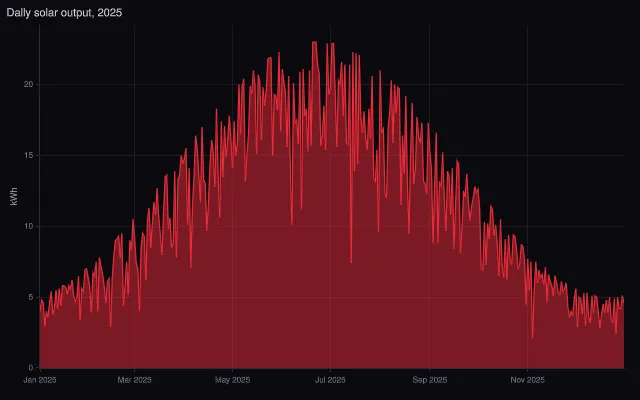Click the 'Daily solar output, 2025' chart title

click(64, 13)
